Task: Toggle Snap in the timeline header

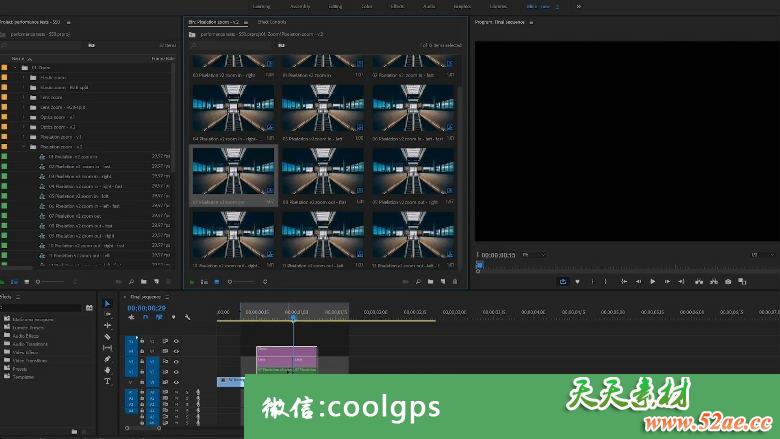Action: 145,317
